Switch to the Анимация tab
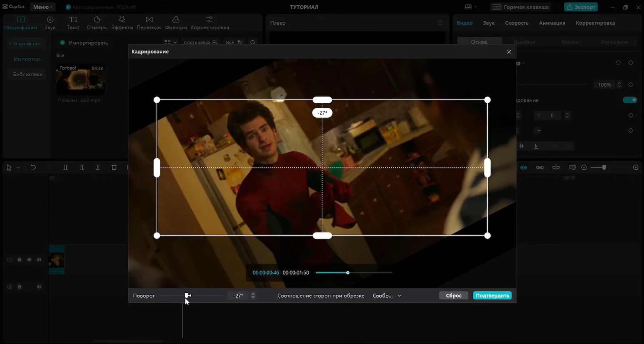Image resolution: width=644 pixels, height=344 pixels. (x=552, y=23)
